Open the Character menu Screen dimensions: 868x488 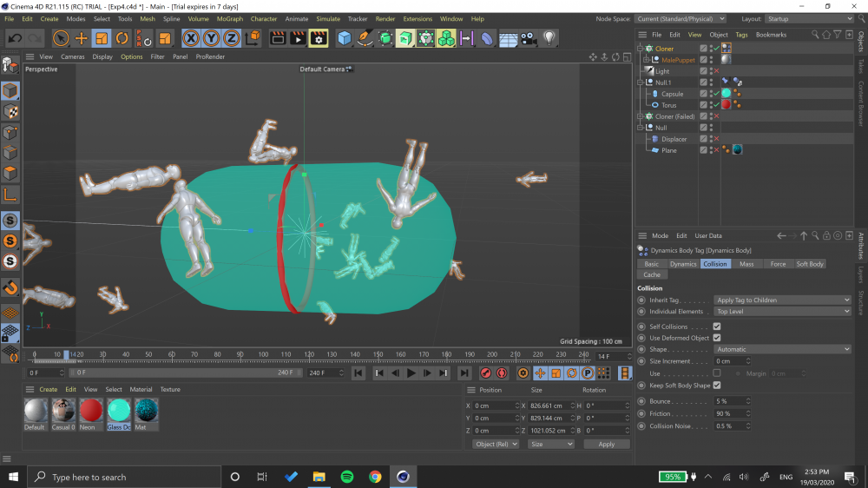264,19
